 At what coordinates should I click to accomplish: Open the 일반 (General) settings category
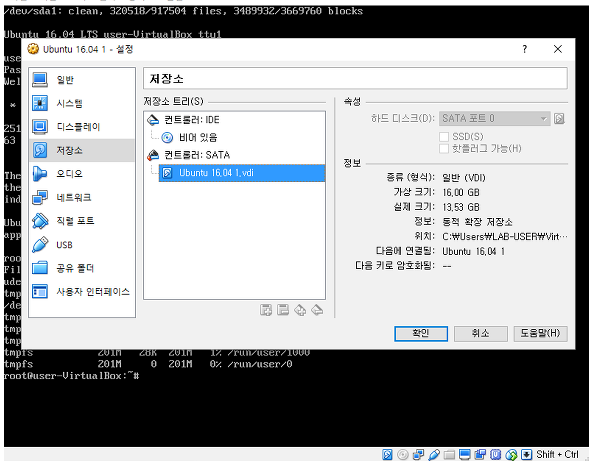[x=82, y=80]
